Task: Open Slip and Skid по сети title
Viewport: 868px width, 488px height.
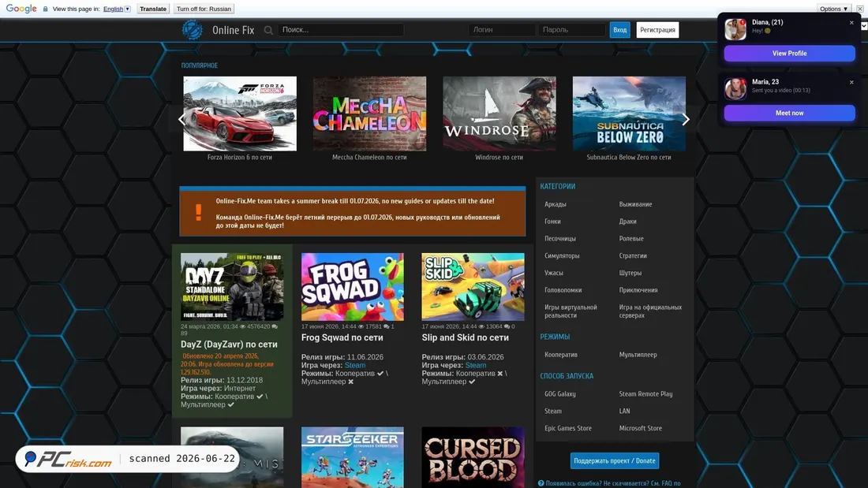Action: (x=465, y=337)
